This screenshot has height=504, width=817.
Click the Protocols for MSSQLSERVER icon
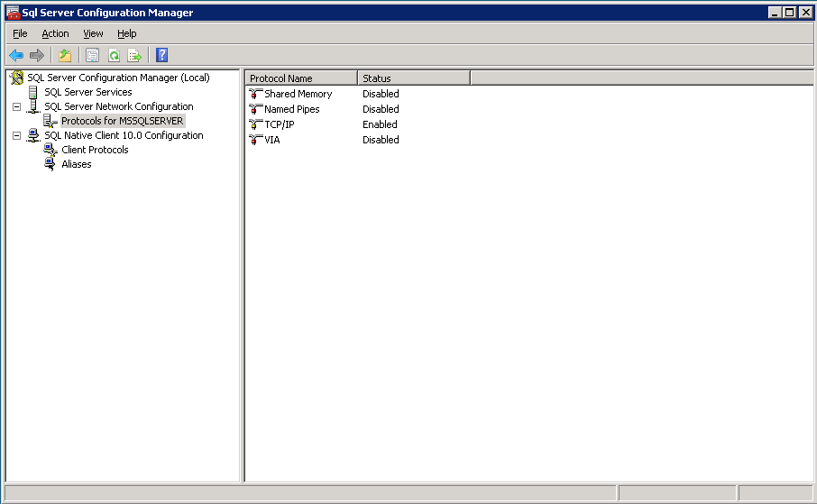[x=50, y=121]
